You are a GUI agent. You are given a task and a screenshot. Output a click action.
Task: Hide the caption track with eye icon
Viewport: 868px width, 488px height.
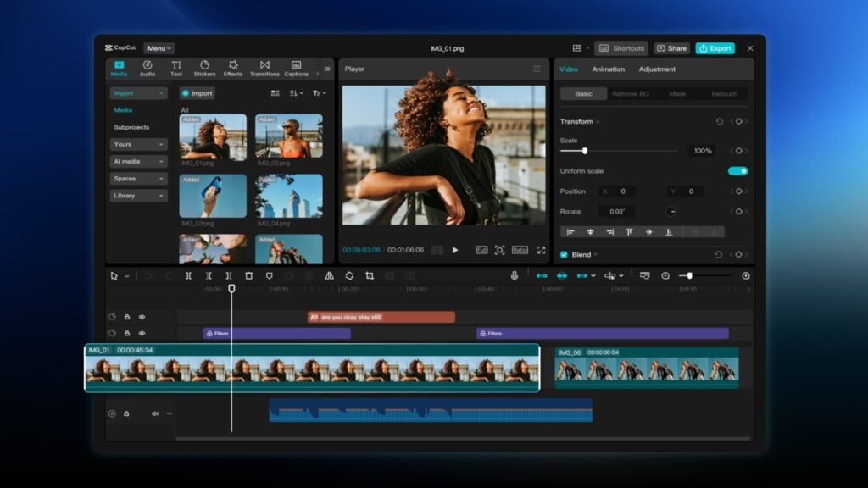pyautogui.click(x=142, y=317)
